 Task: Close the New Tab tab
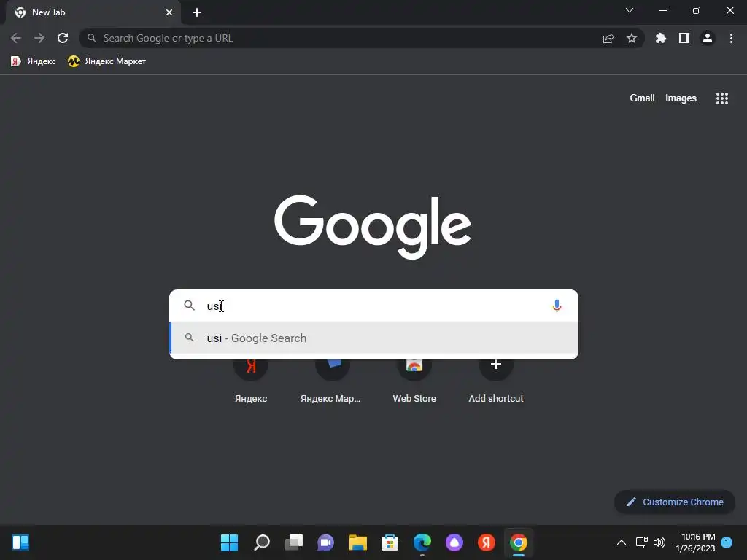pos(169,12)
